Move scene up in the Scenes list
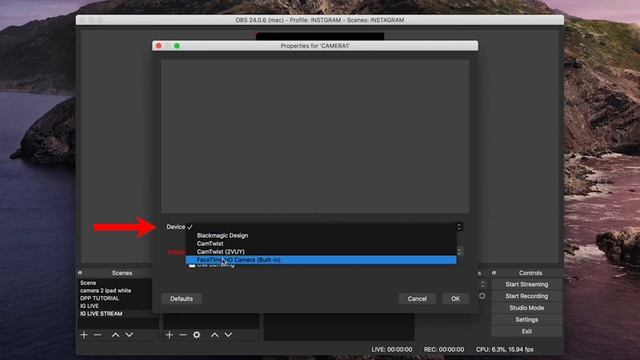The width and height of the screenshot is (640, 360). point(116,335)
